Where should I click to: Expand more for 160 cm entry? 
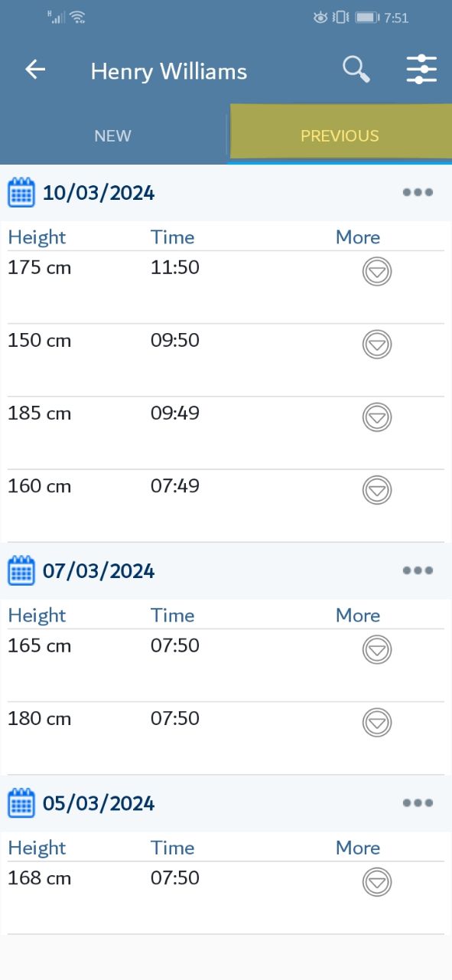[x=377, y=489]
